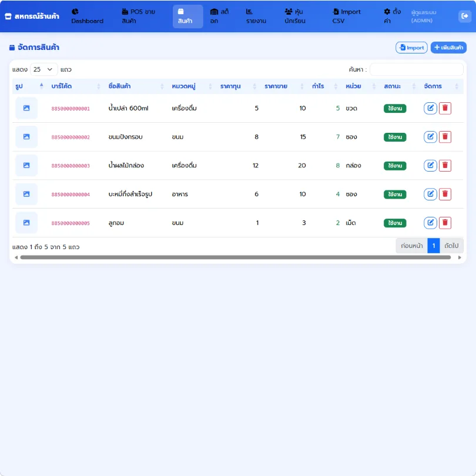Click the horizontal table scrollbar
The width and height of the screenshot is (476, 476).
(235, 257)
